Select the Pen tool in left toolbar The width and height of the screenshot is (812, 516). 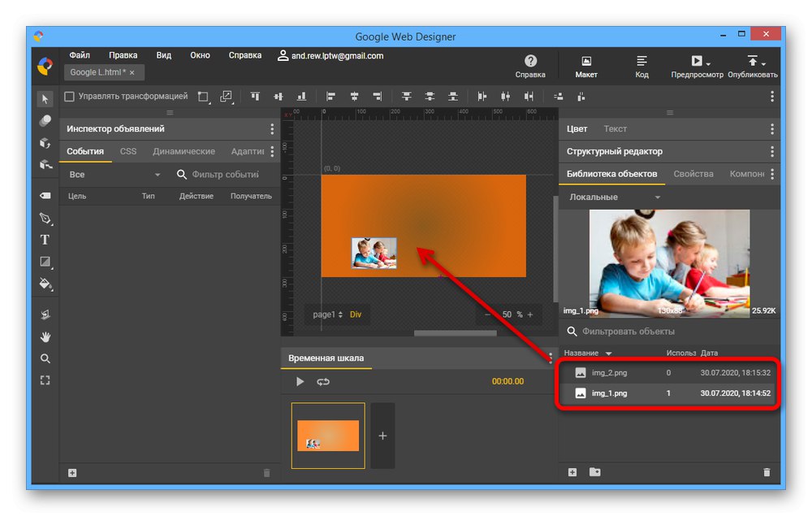tap(45, 219)
